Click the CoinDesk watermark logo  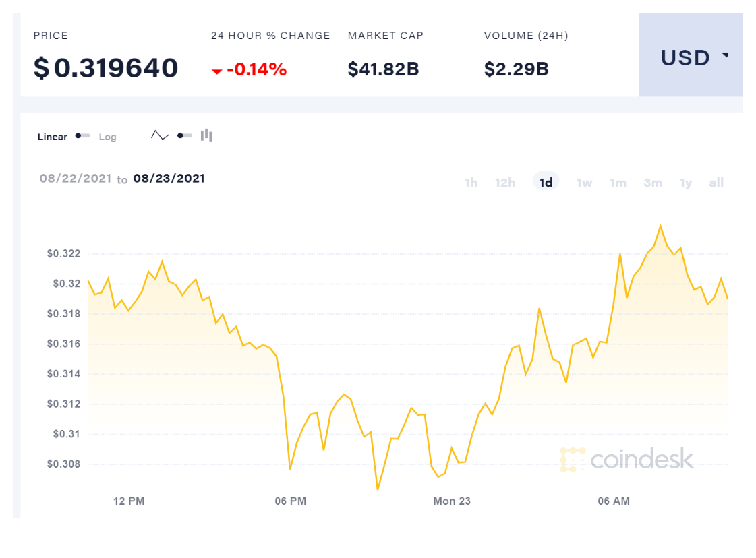tap(627, 460)
